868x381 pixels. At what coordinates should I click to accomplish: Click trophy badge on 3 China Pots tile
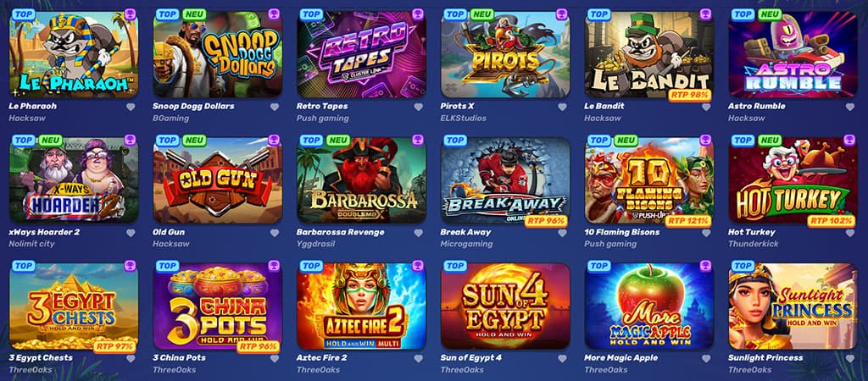pos(274,266)
